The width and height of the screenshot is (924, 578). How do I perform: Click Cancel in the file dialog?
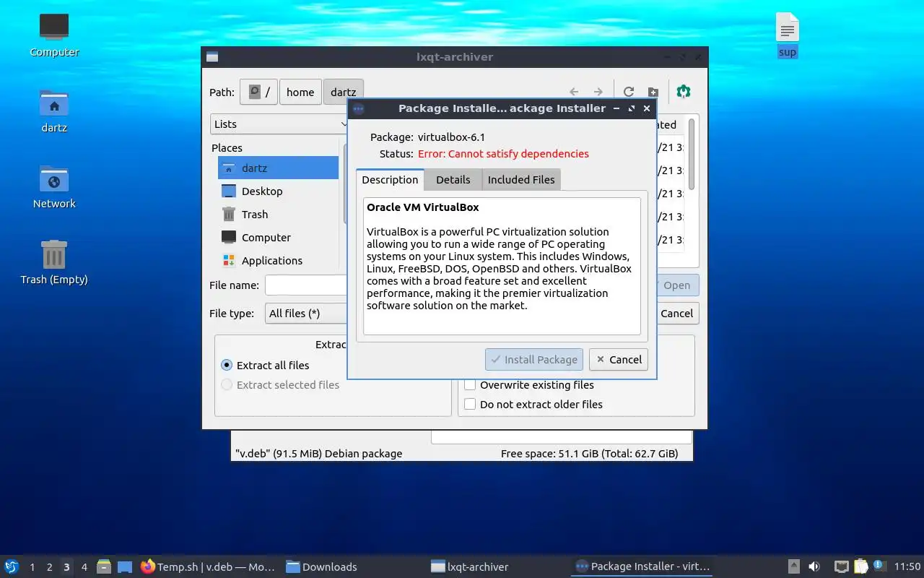[x=676, y=314]
